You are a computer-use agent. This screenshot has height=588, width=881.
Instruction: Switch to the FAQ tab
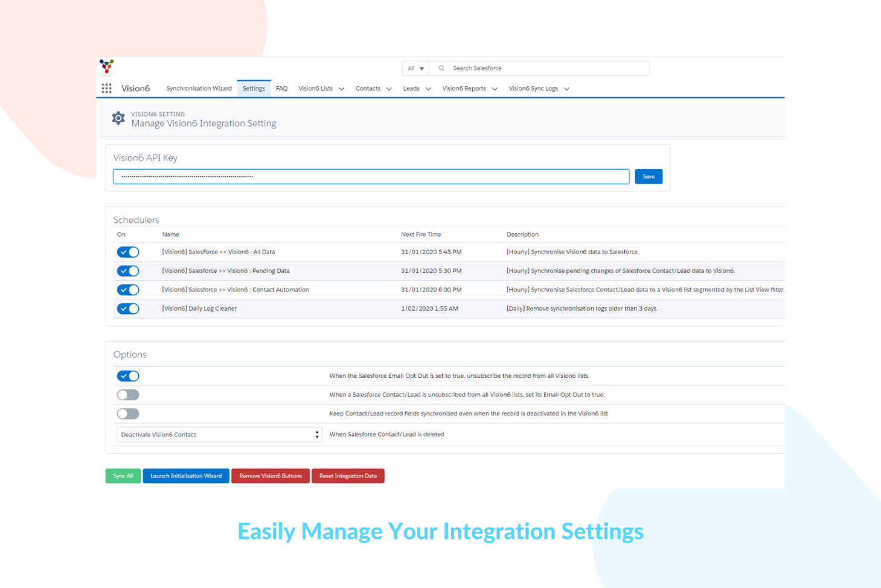click(x=281, y=88)
